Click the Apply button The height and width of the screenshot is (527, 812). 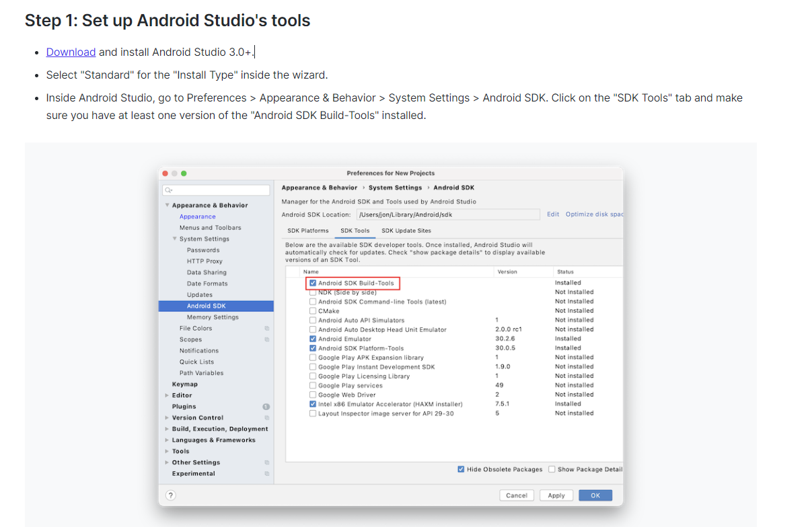click(556, 495)
